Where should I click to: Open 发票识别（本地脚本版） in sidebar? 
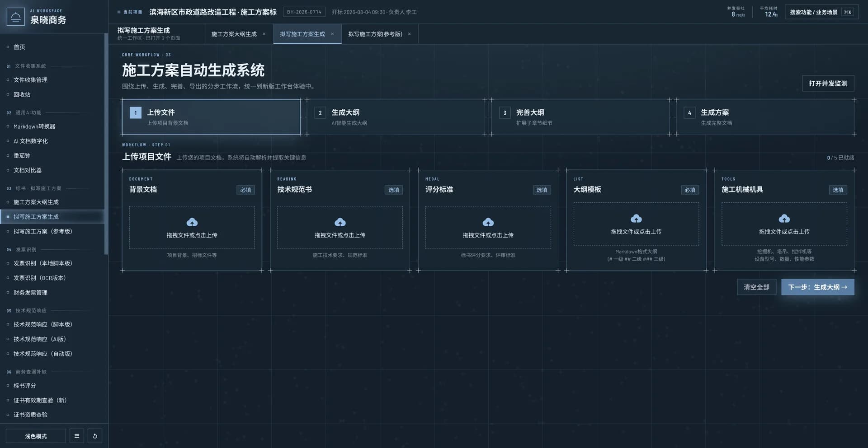click(52, 263)
